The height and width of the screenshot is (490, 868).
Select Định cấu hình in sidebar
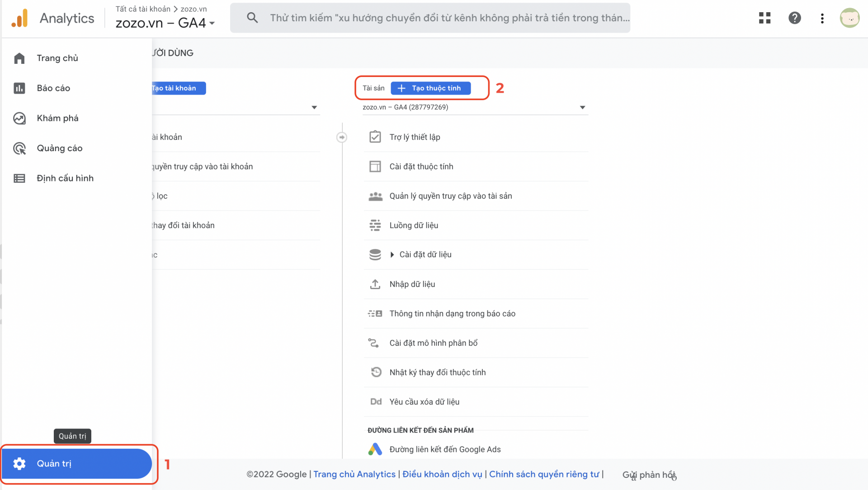point(65,178)
